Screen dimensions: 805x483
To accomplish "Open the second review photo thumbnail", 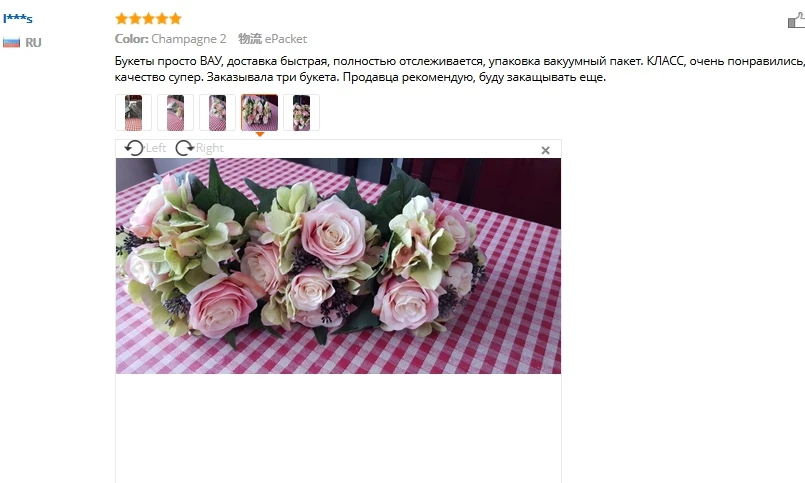I will (x=176, y=112).
